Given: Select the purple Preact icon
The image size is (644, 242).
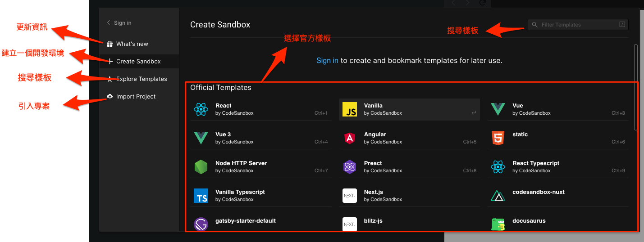Looking at the screenshot, I should 350,167.
